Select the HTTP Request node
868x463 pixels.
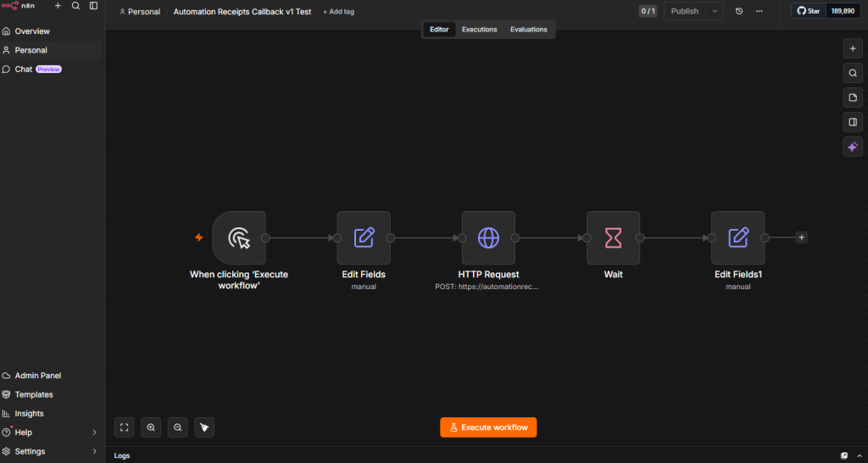click(x=489, y=237)
